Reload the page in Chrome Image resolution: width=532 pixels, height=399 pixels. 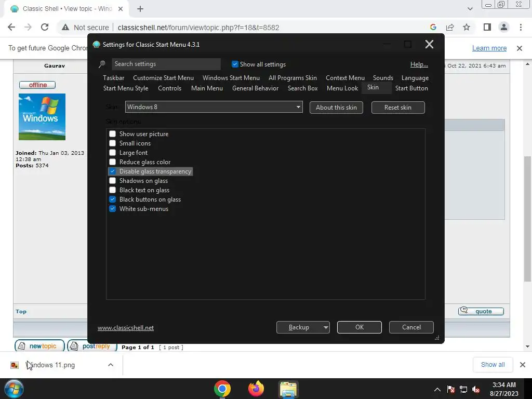pos(45,27)
